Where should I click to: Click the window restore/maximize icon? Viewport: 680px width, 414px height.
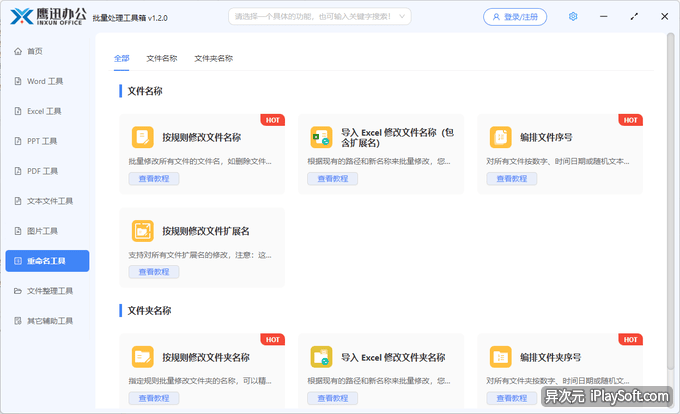[x=634, y=16]
